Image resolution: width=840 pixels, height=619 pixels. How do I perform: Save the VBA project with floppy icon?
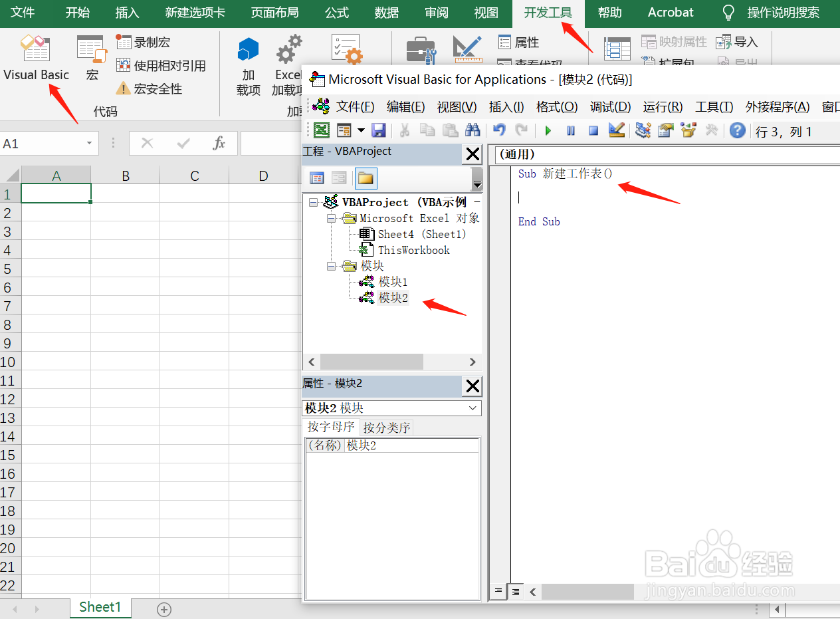378,130
